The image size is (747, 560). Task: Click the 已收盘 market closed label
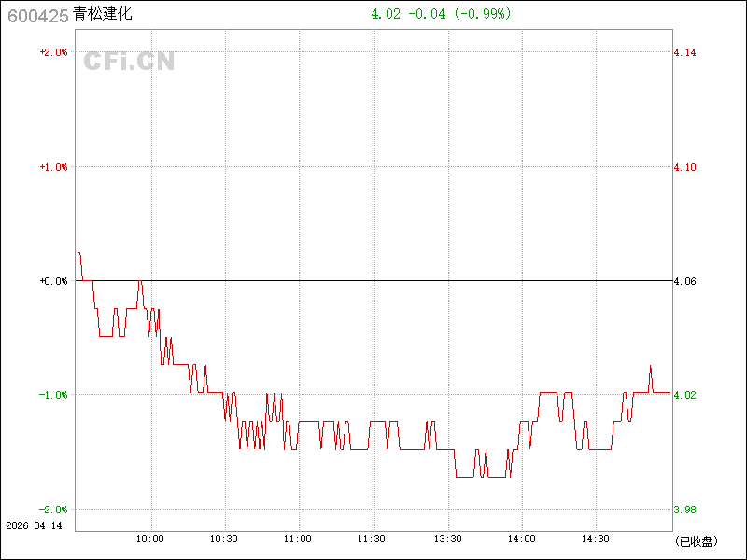695,540
